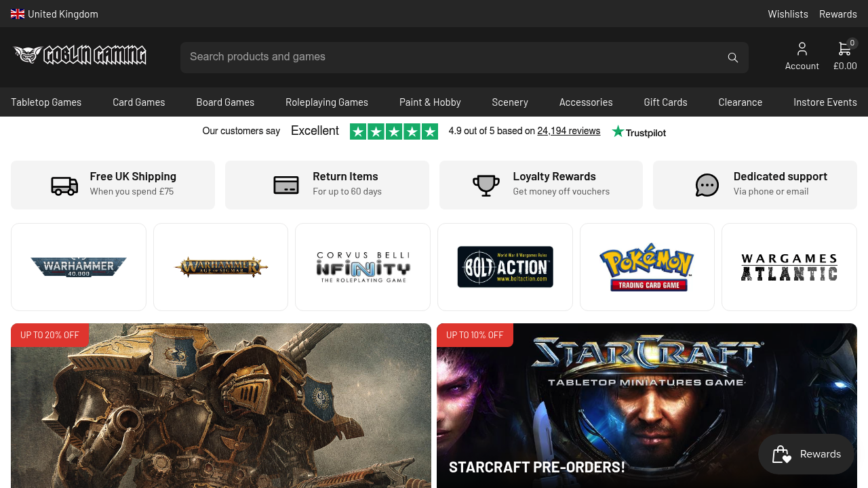Click the Dedicated support heading
The height and width of the screenshot is (488, 868).
click(781, 176)
